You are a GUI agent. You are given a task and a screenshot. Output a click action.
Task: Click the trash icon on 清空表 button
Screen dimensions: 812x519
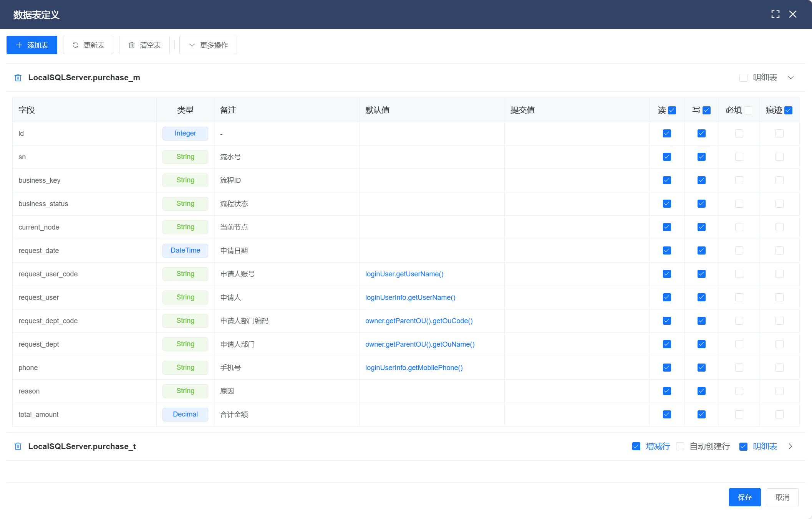[132, 45]
